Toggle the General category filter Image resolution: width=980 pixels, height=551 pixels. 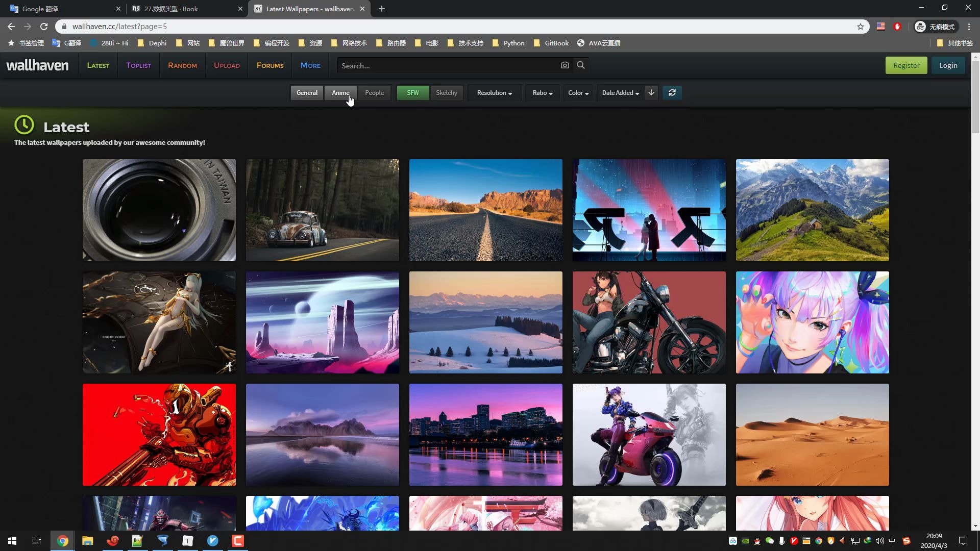[307, 93]
